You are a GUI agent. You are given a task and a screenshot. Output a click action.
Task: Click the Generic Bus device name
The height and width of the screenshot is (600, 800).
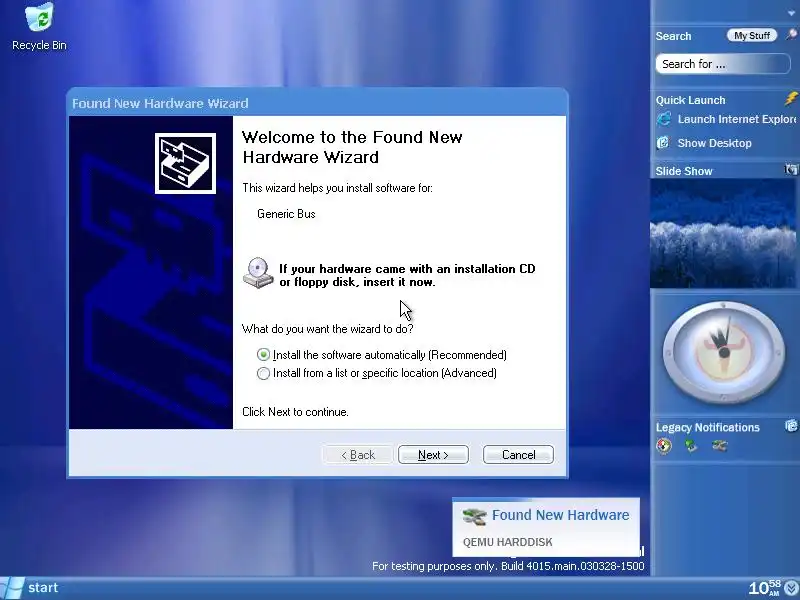pyautogui.click(x=286, y=214)
